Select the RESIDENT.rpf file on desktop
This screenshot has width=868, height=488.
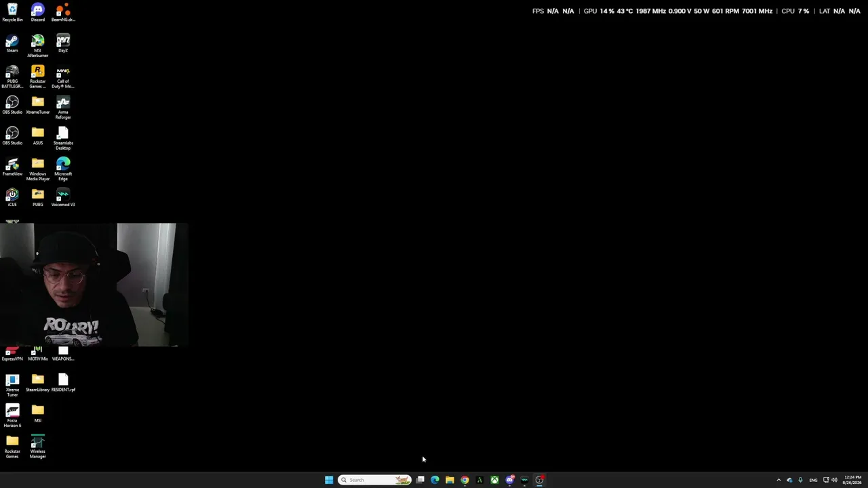(x=63, y=383)
